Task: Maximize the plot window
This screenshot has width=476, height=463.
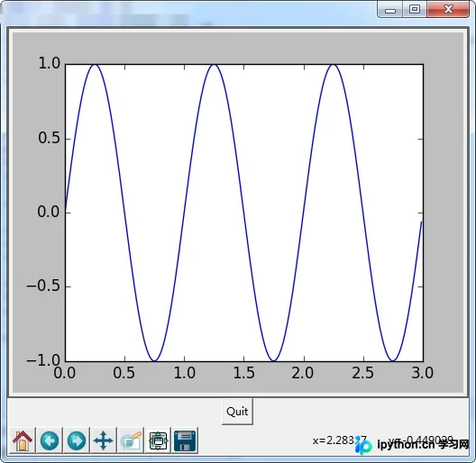Action: click(x=415, y=9)
